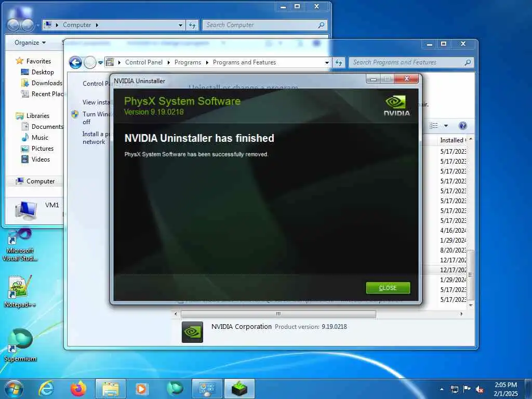Click the change view icon in Programs toolbar
This screenshot has height=399, width=532.
pyautogui.click(x=434, y=126)
